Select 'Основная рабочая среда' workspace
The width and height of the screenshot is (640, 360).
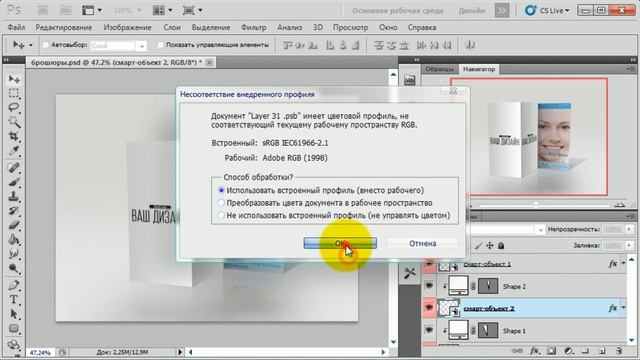(x=398, y=11)
